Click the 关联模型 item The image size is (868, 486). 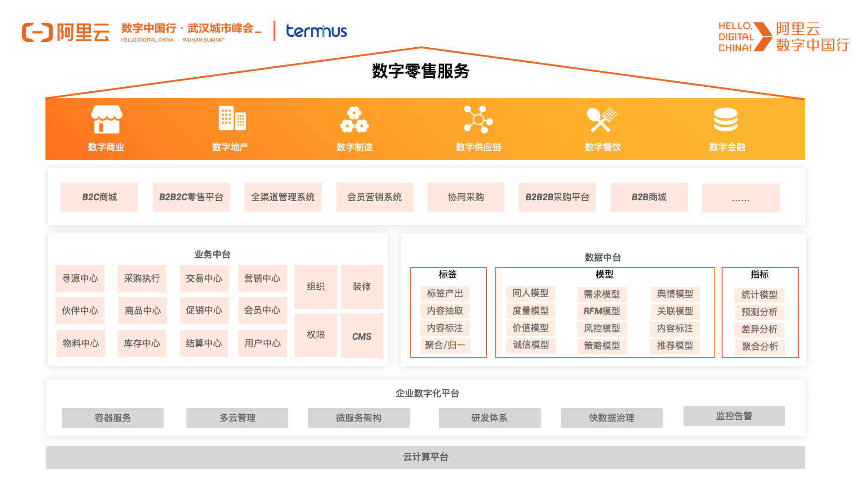675,312
